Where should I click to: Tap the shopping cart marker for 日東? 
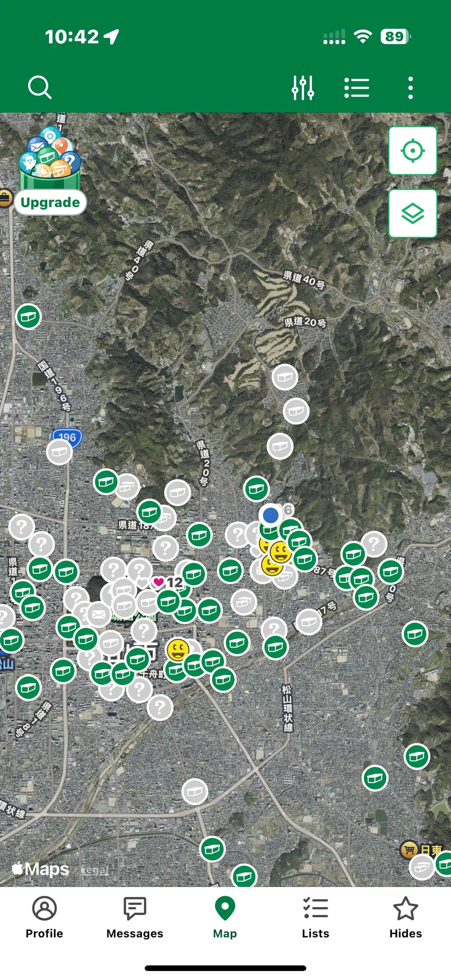(409, 850)
